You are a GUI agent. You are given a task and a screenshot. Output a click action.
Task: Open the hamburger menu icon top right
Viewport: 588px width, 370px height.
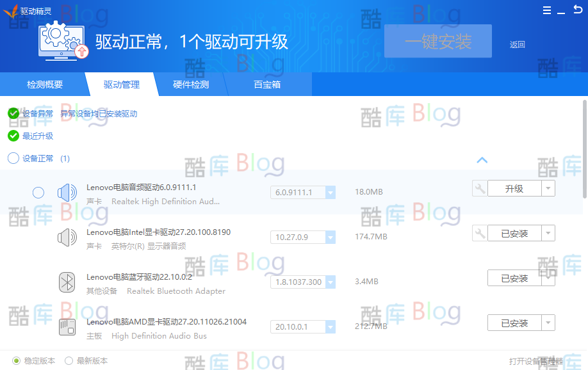[546, 10]
